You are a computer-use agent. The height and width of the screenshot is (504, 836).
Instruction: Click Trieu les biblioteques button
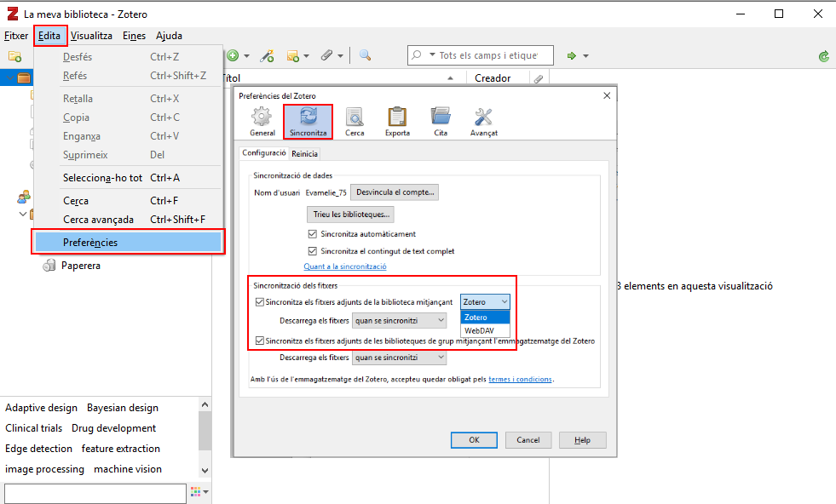[351, 215]
